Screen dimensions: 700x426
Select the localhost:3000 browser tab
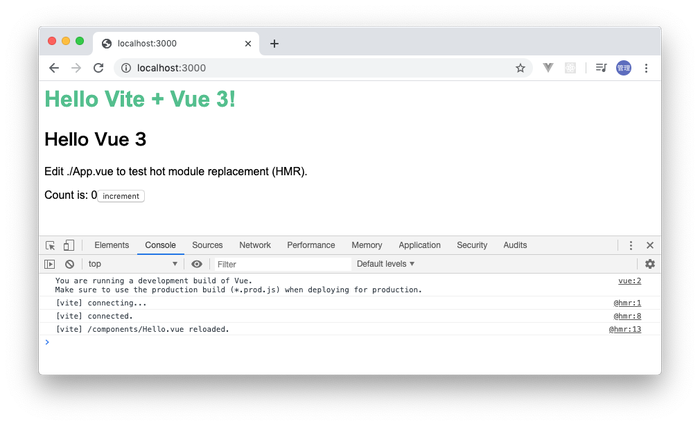click(176, 43)
